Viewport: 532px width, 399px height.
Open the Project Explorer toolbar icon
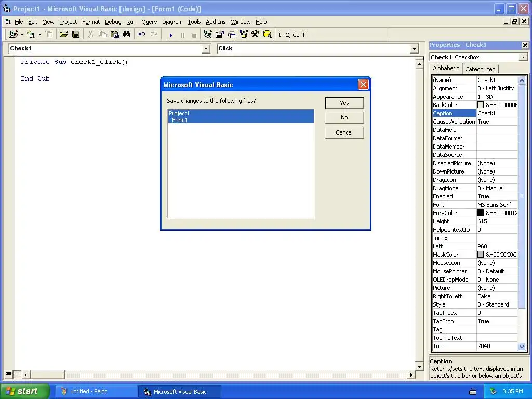click(208, 34)
